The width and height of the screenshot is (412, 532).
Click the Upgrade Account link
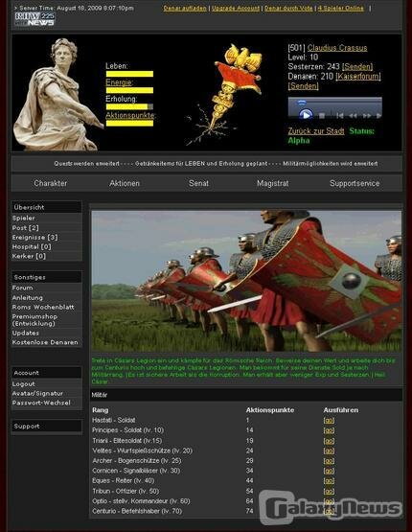(236, 8)
